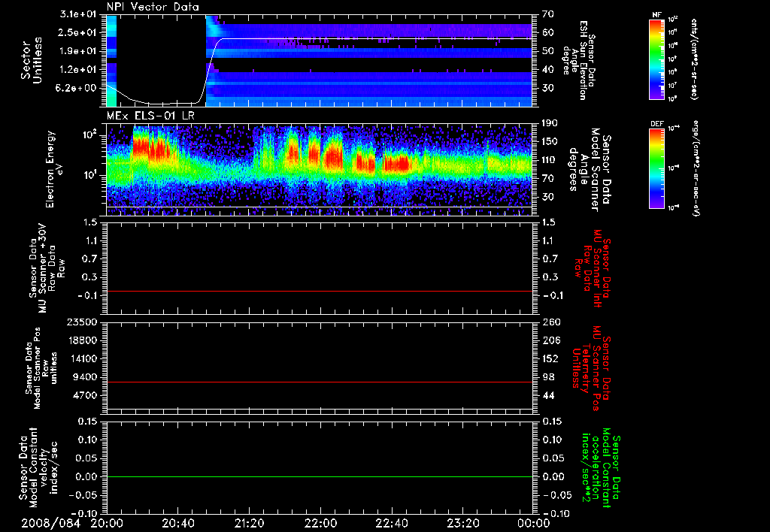Click the DEF color scale bar
Viewport: 770px width, 532px height.
click(x=655, y=167)
